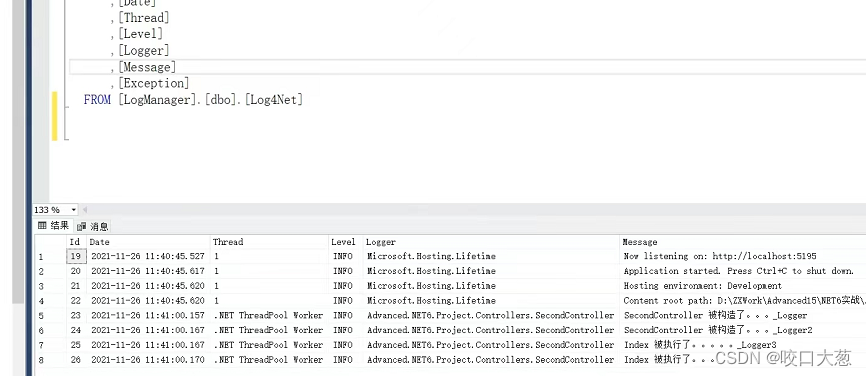Open the 133 % zoom level dropdown

(74, 210)
